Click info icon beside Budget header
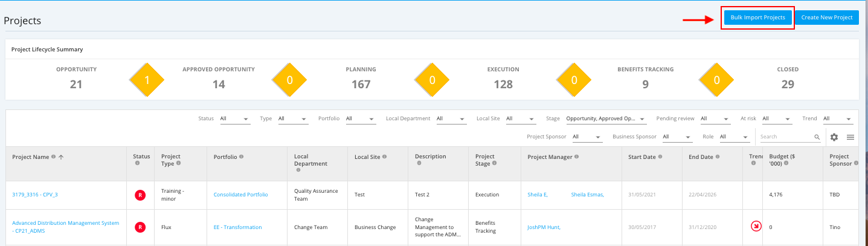This screenshot has width=868, height=246. point(787,163)
